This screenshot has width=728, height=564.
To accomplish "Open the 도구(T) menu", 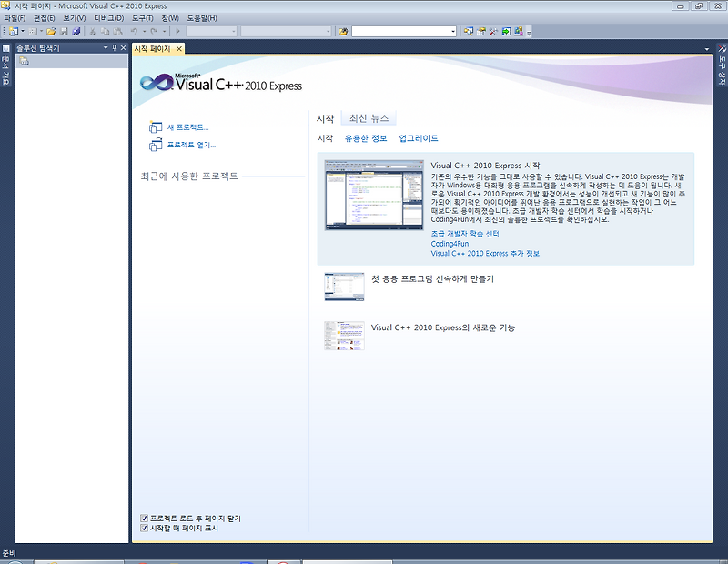I will coord(142,18).
